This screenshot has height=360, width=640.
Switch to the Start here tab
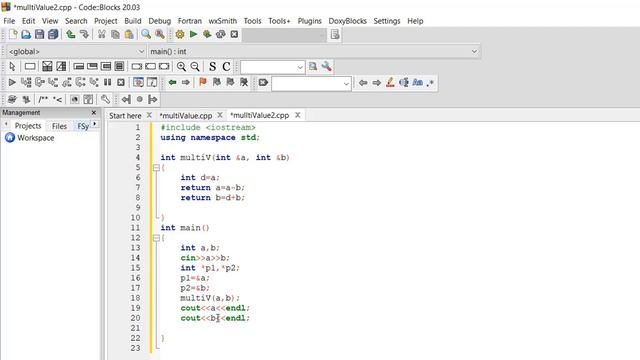125,116
